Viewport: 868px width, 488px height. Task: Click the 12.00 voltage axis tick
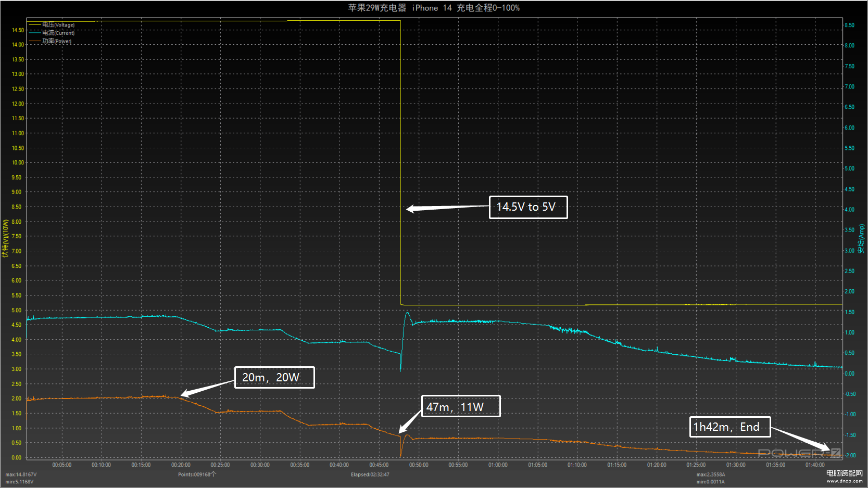18,104
